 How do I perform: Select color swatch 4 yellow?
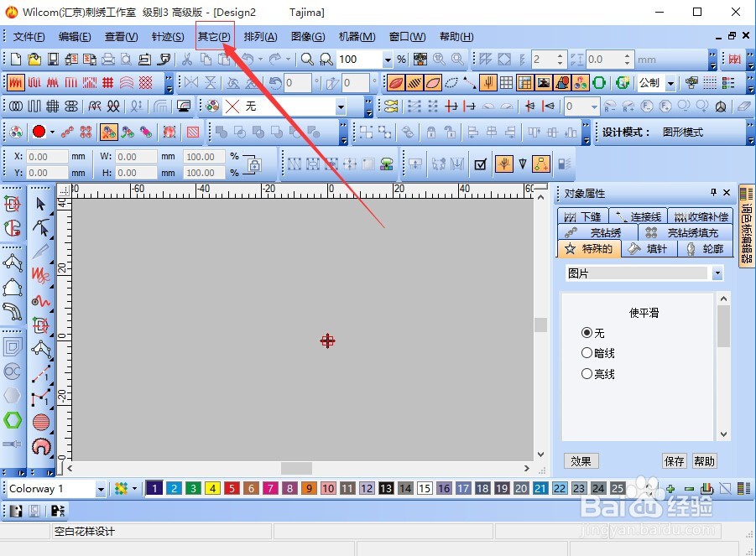[x=212, y=489]
